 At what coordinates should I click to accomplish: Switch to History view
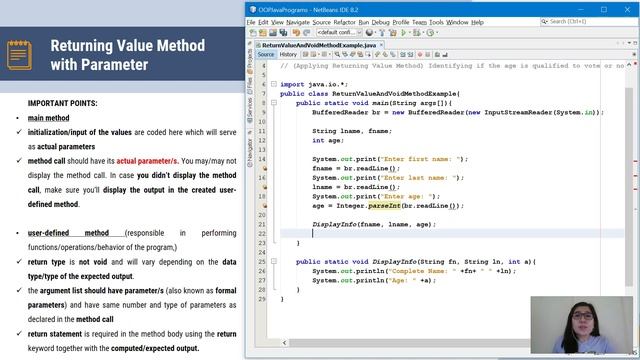pyautogui.click(x=288, y=54)
